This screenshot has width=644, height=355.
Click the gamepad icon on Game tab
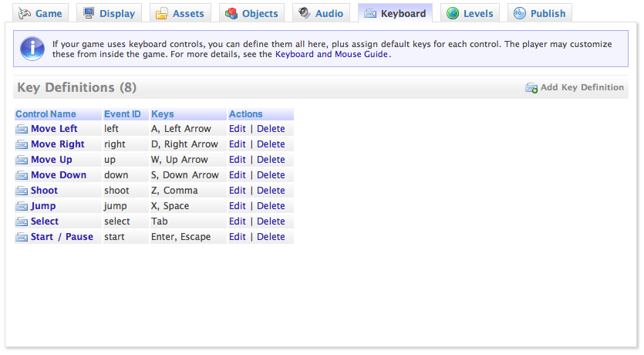25,13
